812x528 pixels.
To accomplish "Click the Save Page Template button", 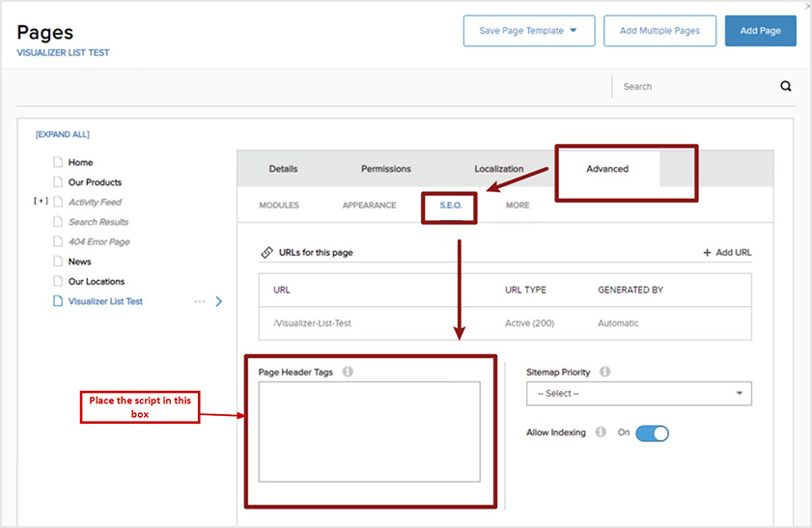I will pos(529,31).
